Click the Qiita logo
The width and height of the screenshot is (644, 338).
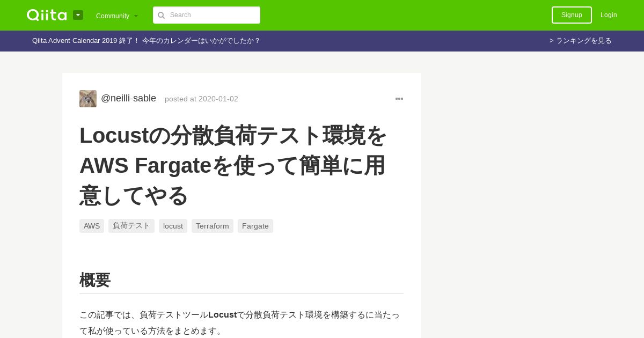click(x=47, y=15)
